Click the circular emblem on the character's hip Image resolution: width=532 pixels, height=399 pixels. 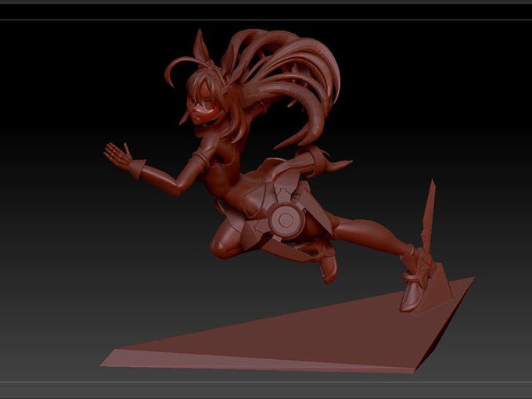coord(286,221)
